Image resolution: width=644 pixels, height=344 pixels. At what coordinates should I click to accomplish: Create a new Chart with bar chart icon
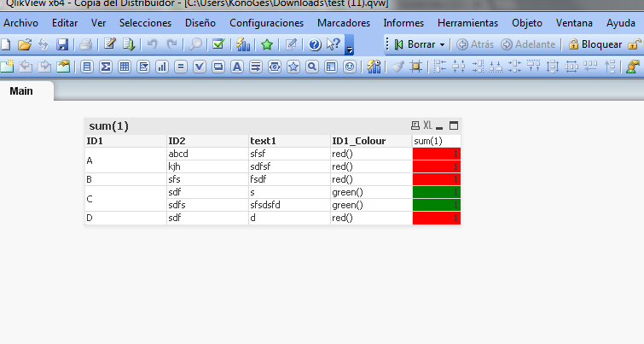click(x=162, y=67)
